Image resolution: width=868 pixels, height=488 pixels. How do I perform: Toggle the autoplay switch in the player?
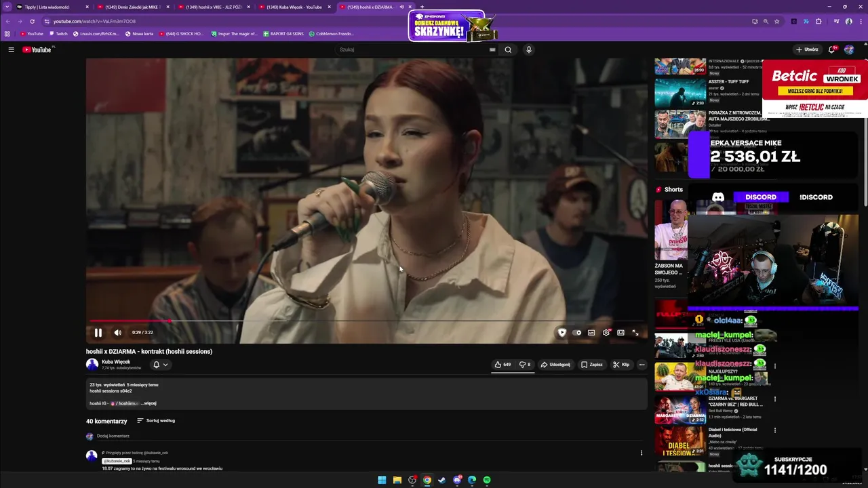click(x=576, y=333)
